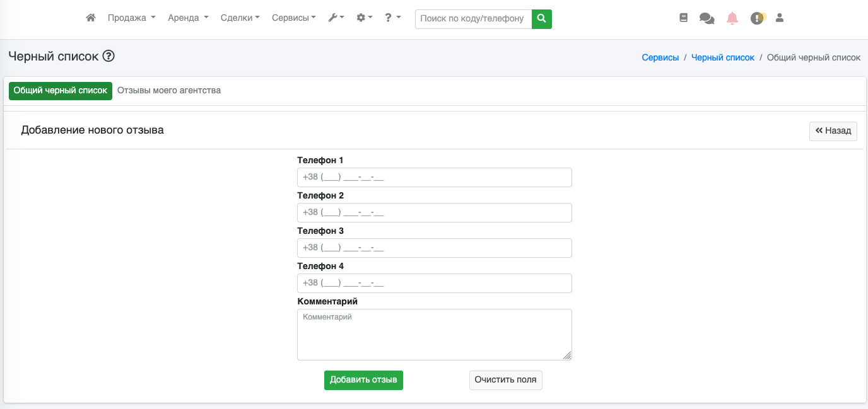Image resolution: width=868 pixels, height=409 pixels.
Task: Open the Сервисы breadcrumb link
Action: (x=660, y=57)
